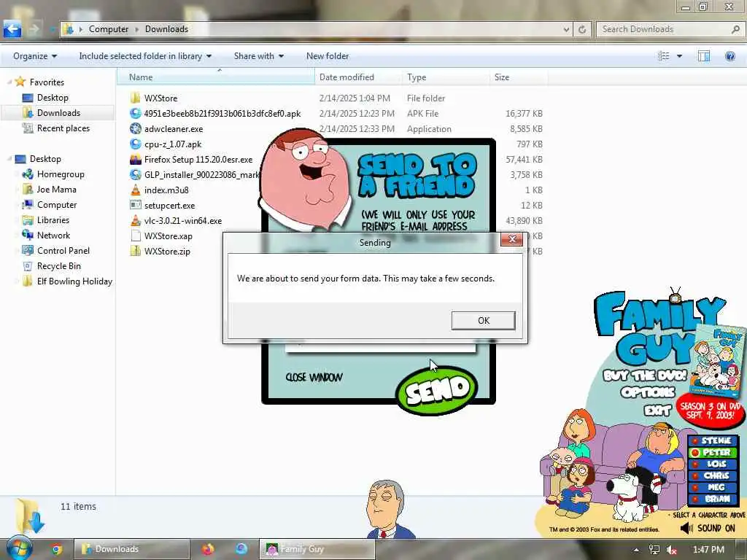Screen dimensions: 747x560
Task: Click BUY THE DVD! link
Action: coord(645,376)
